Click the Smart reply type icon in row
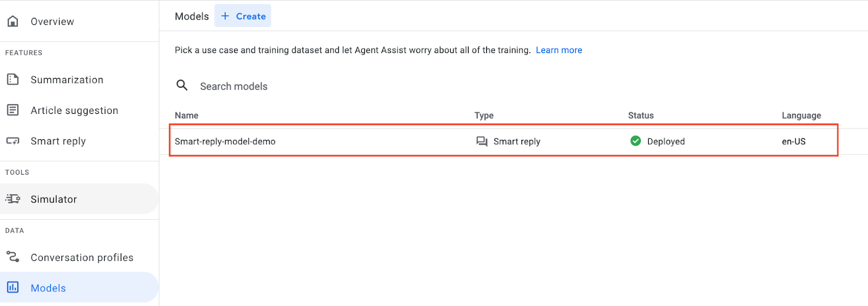Image resolution: width=868 pixels, height=306 pixels. [482, 141]
